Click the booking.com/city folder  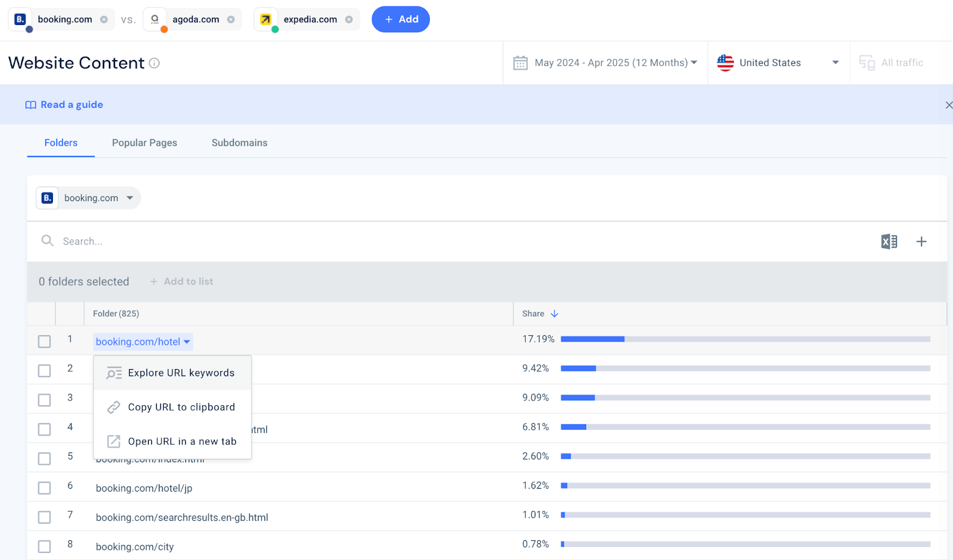pyautogui.click(x=135, y=546)
